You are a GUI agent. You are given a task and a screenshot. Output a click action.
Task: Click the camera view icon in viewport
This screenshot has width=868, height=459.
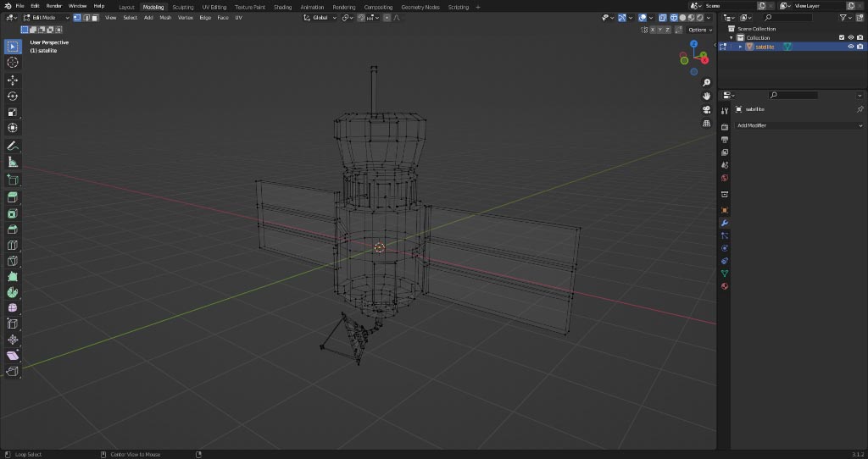706,109
